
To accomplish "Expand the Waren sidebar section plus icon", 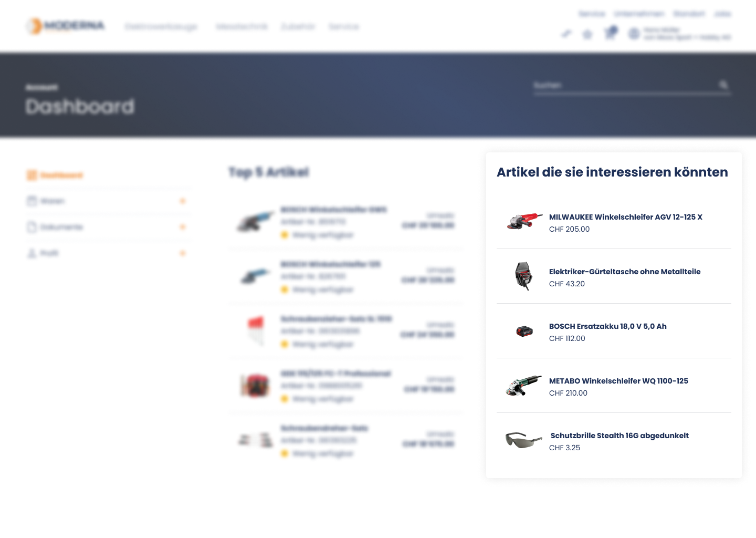I will coord(183,201).
